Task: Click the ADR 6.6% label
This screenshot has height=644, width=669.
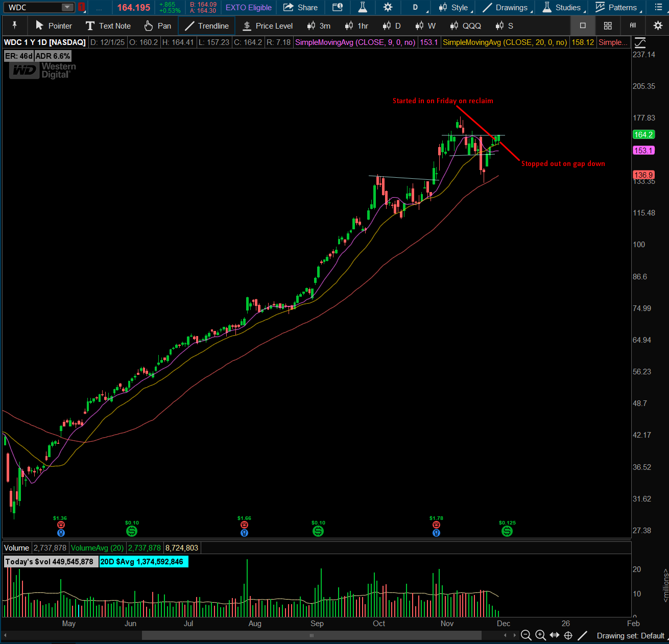Action: click(x=53, y=56)
